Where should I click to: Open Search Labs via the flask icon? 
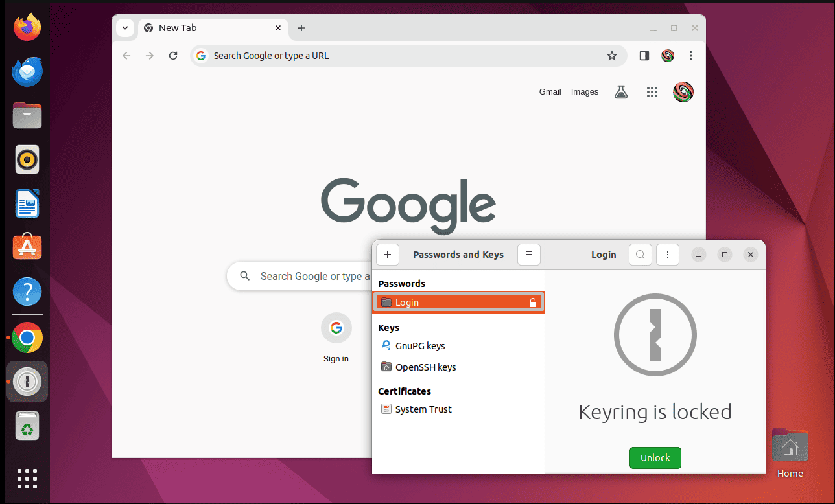[x=621, y=91]
